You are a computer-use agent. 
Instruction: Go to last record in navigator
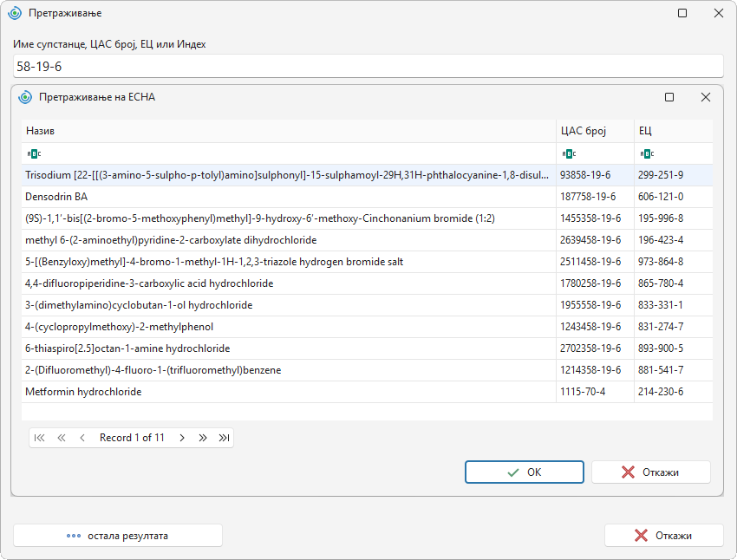(x=224, y=438)
